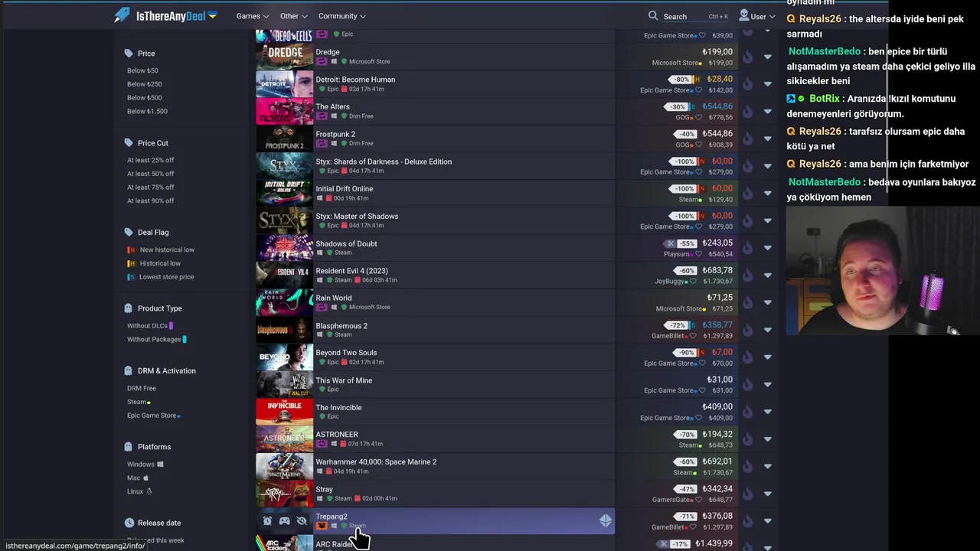Ignore Trepang2 with the crossed-eye icon
The height and width of the screenshot is (551, 980).
tap(301, 521)
